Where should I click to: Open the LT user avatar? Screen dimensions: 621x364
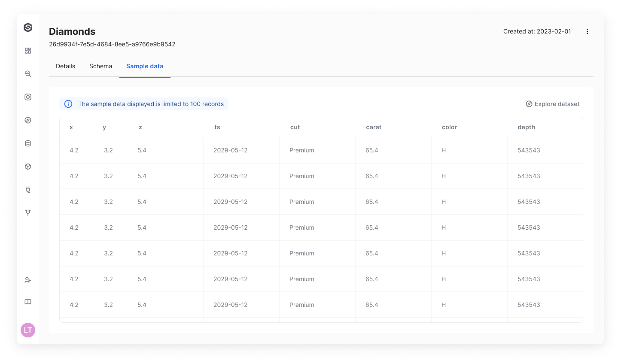tap(28, 330)
